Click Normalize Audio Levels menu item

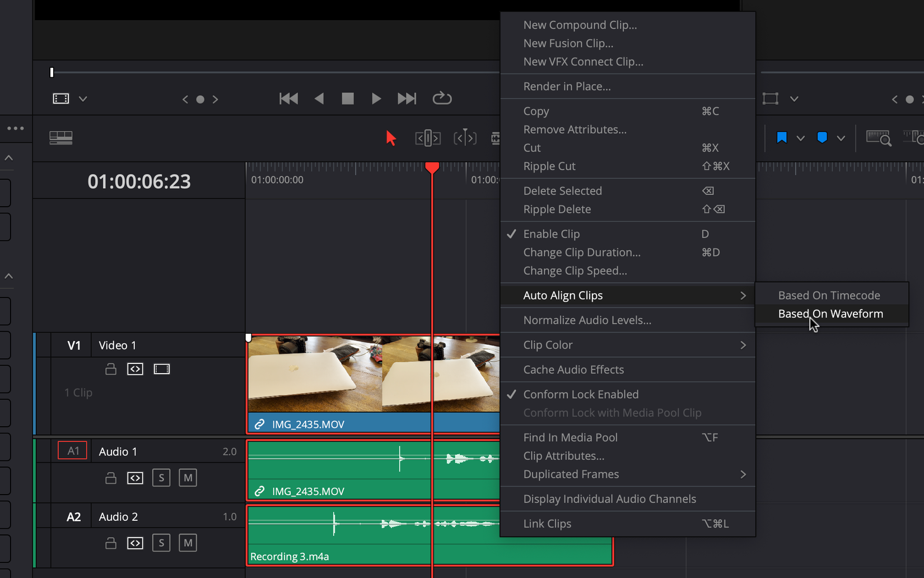click(x=587, y=320)
